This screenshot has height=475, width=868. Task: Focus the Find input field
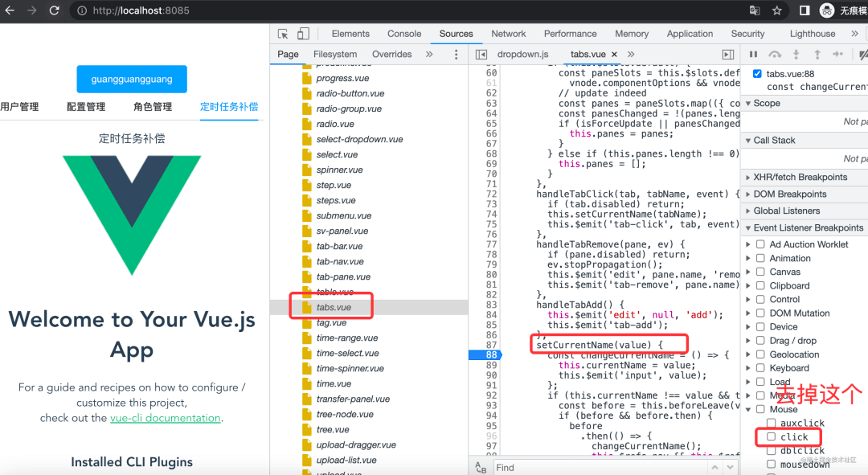pos(600,468)
